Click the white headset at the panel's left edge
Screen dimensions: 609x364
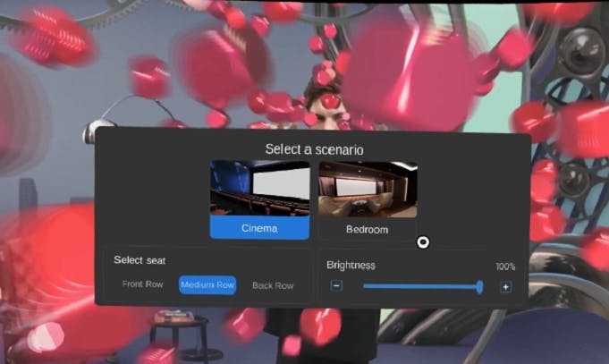pos(95,130)
